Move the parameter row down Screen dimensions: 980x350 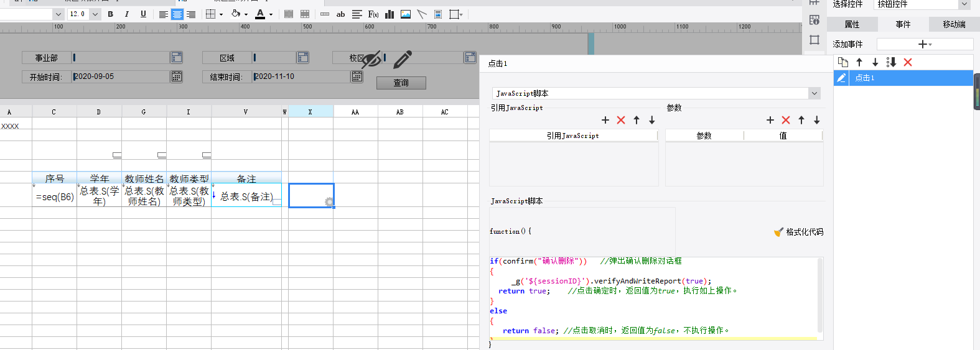[x=817, y=120]
